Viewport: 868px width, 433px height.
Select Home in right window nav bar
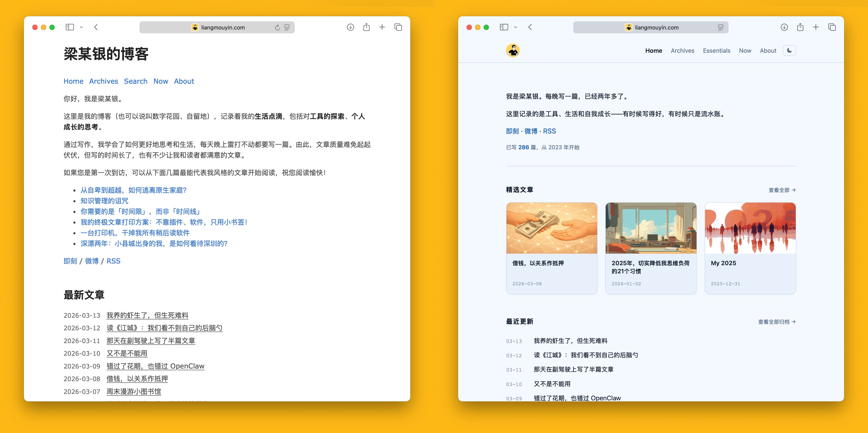pos(654,51)
